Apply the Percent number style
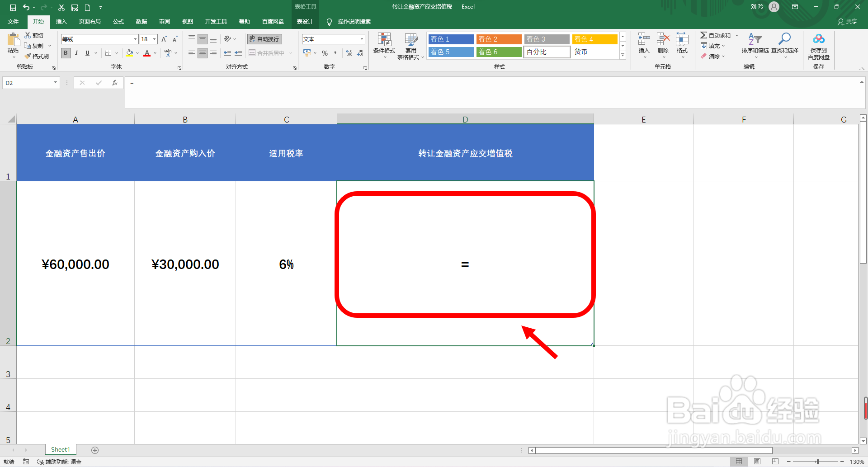This screenshot has width=868, height=467. click(325, 53)
